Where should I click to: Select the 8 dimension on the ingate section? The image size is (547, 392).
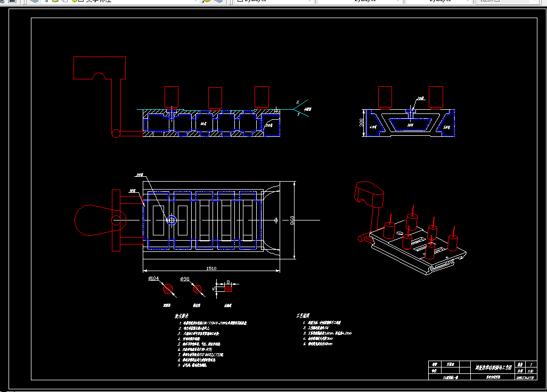[x=228, y=282]
